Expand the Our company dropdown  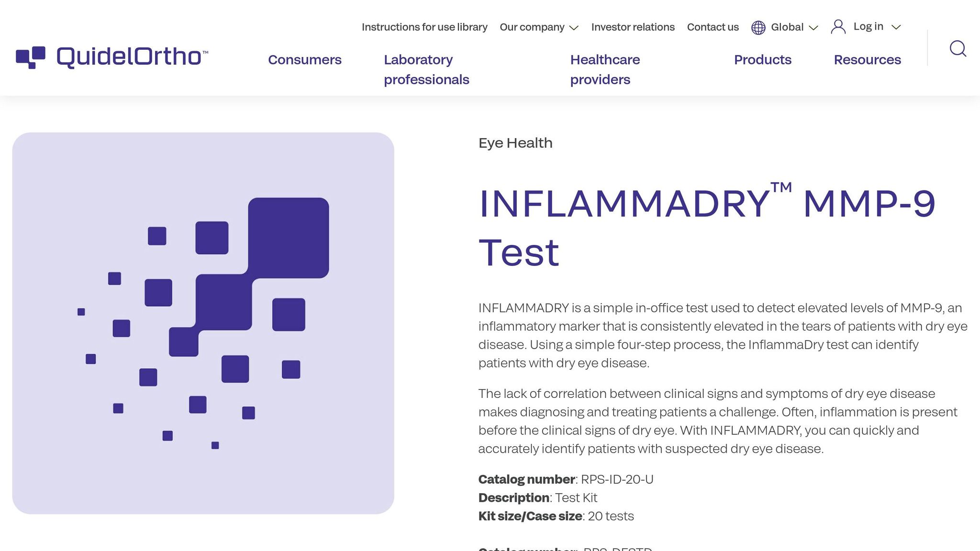click(532, 27)
